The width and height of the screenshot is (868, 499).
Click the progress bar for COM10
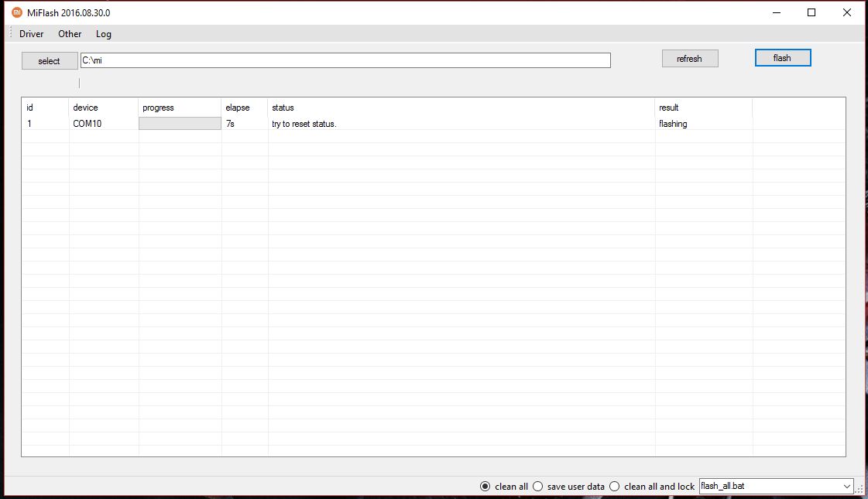tap(180, 124)
